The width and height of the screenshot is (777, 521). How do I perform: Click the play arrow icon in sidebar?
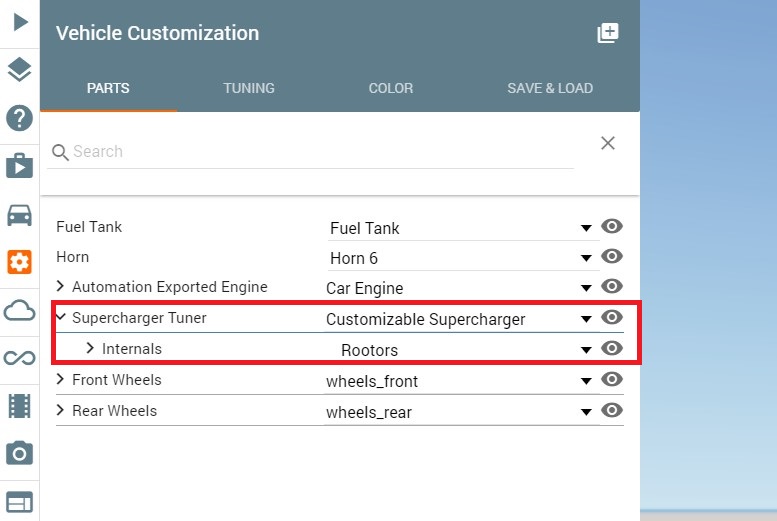point(20,22)
